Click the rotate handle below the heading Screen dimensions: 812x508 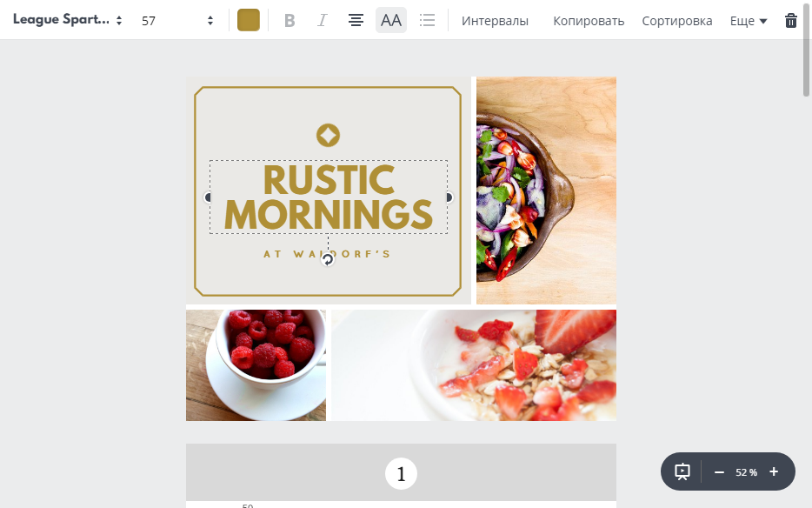pyautogui.click(x=328, y=259)
